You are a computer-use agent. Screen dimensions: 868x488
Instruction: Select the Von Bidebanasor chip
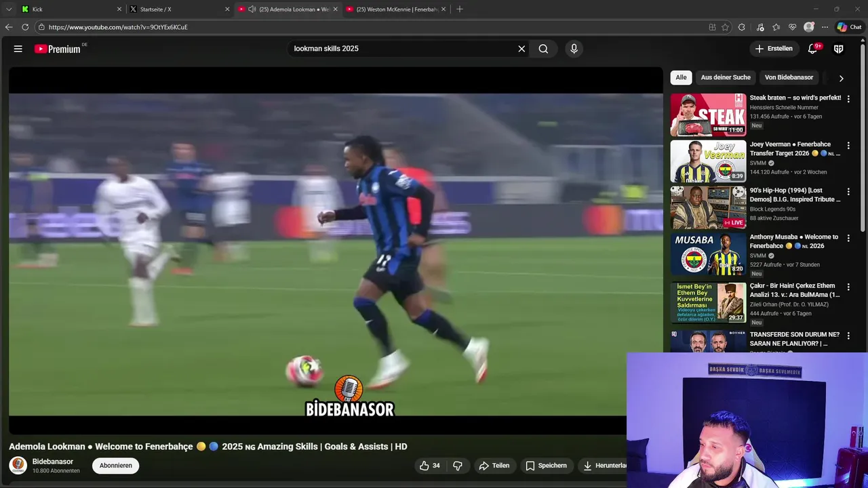[x=789, y=77]
